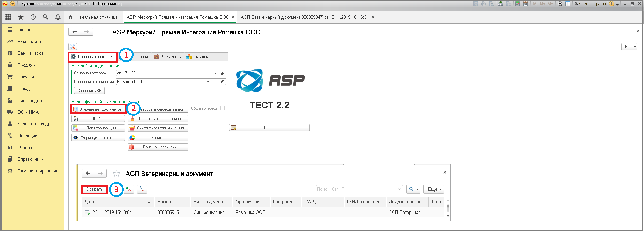644x231 pixels.
Task: Click the ellipsis selector for Основная организация
Action: click(215, 82)
